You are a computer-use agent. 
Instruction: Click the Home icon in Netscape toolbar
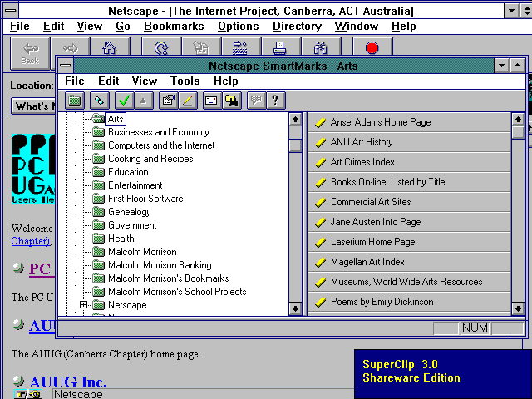[109, 48]
